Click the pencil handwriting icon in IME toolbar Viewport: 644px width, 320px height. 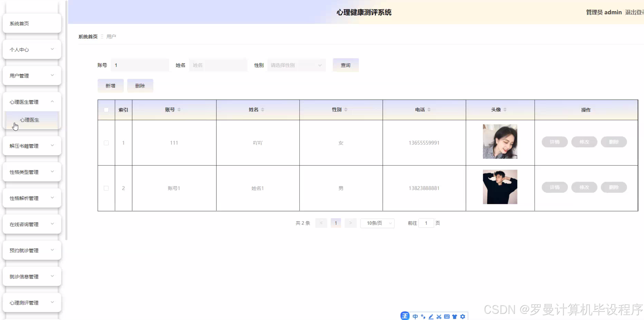[x=431, y=317]
